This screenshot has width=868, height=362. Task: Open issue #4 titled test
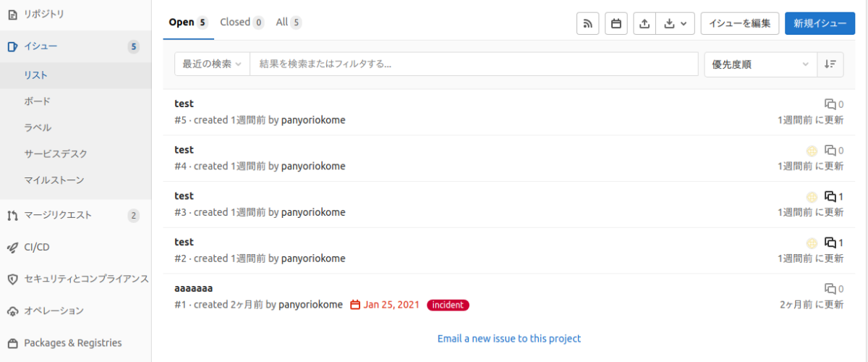pyautogui.click(x=184, y=150)
